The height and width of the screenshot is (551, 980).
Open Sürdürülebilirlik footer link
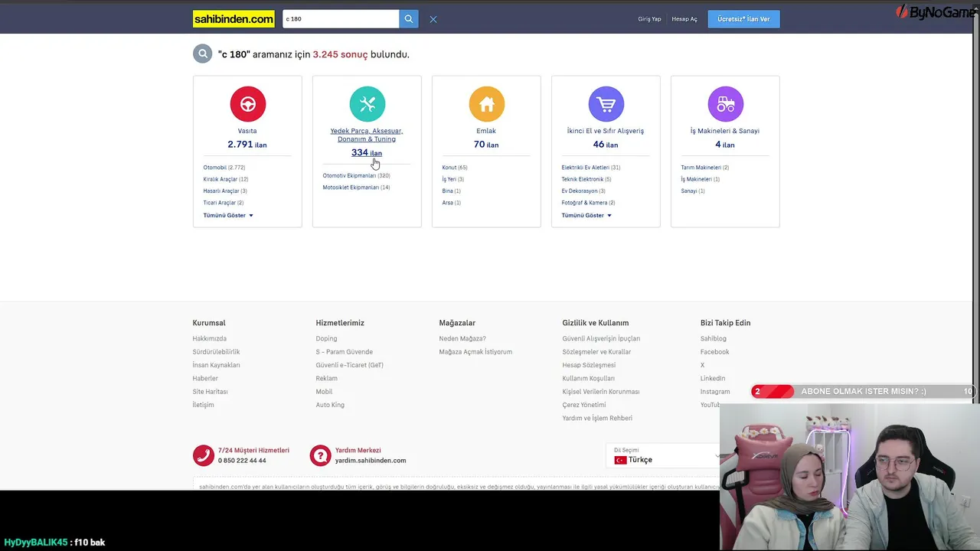[217, 352]
